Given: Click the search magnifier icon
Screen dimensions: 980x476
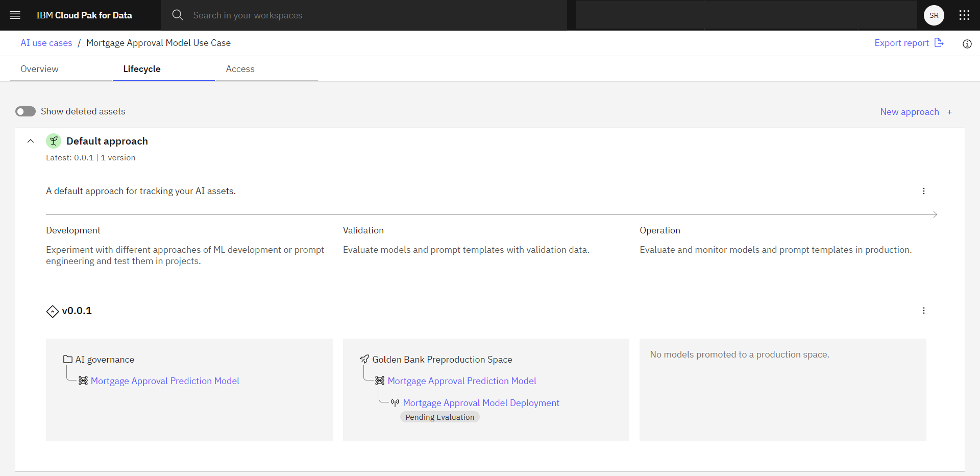Looking at the screenshot, I should click(178, 15).
